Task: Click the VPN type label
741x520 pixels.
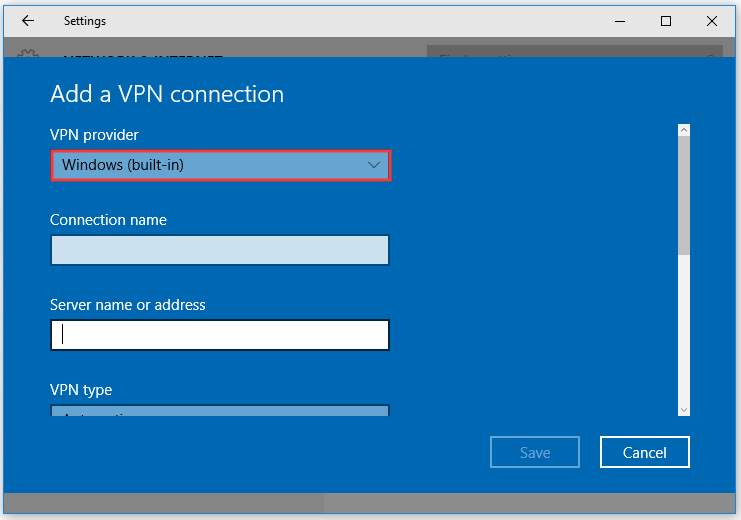Action: [81, 390]
